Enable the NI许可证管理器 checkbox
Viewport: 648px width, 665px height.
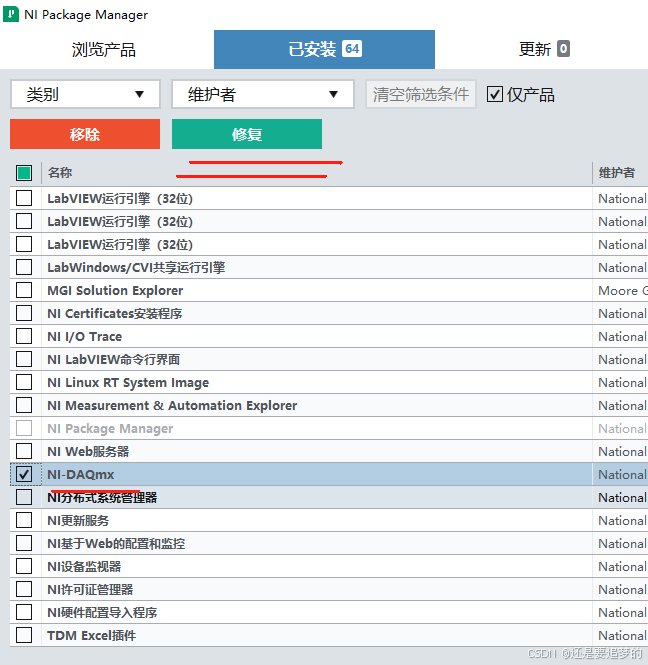click(x=24, y=589)
